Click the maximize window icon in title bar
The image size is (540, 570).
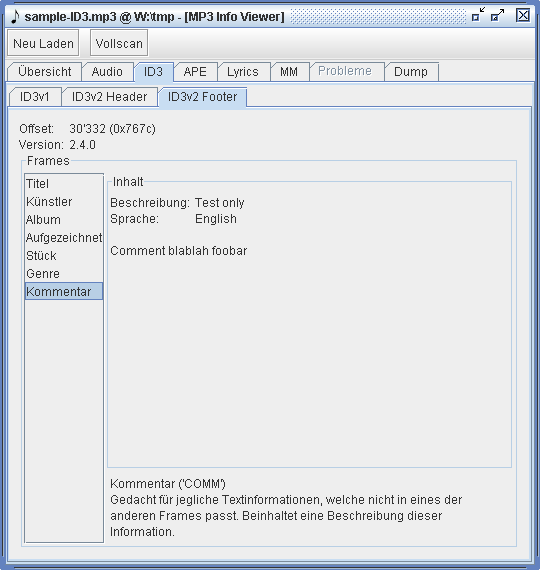pos(497,15)
